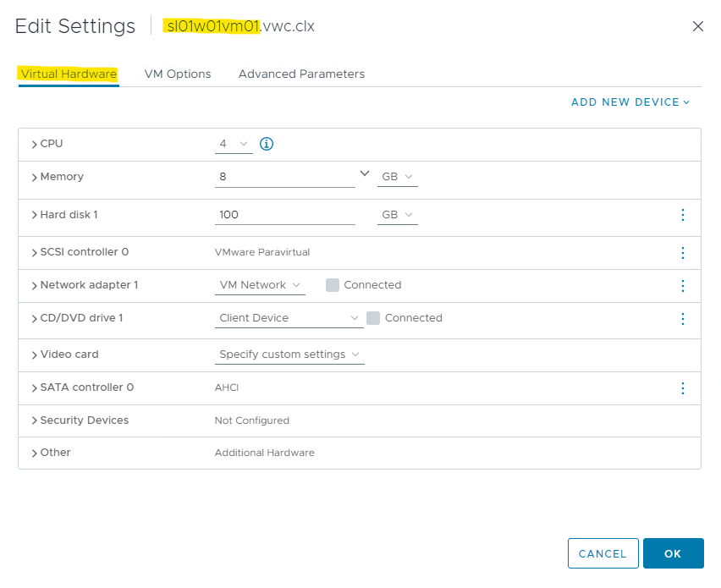Open the Memory unit GB dropdown

[398, 177]
